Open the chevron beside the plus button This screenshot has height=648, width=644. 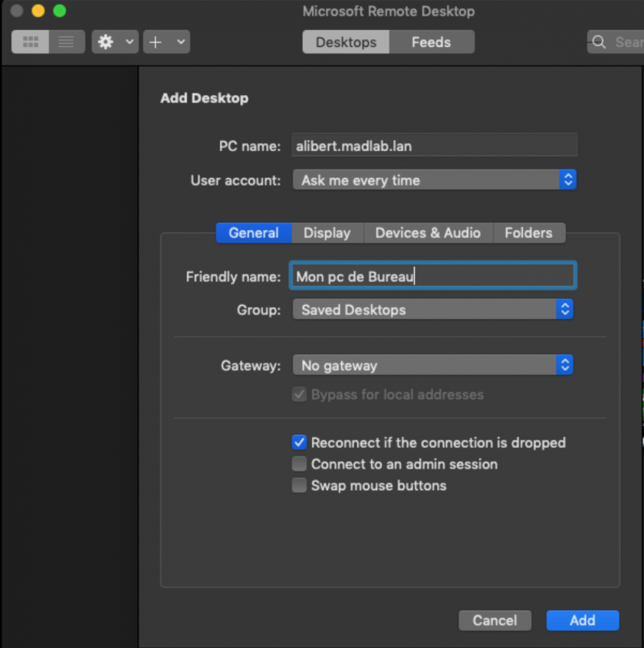tap(180, 41)
